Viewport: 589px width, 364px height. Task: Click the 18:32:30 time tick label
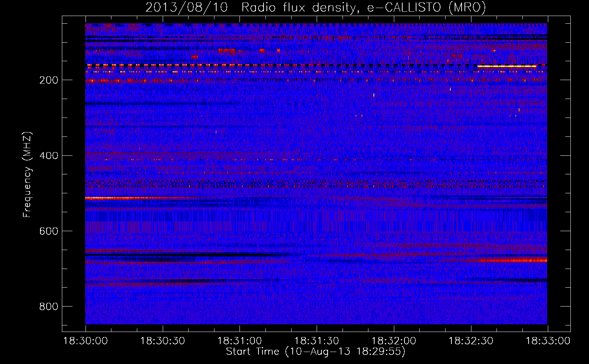pos(471,341)
